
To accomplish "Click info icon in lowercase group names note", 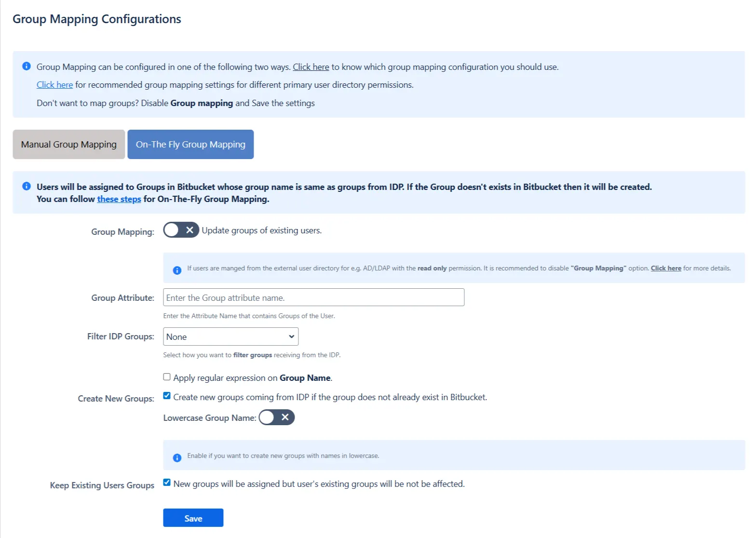I will point(176,457).
